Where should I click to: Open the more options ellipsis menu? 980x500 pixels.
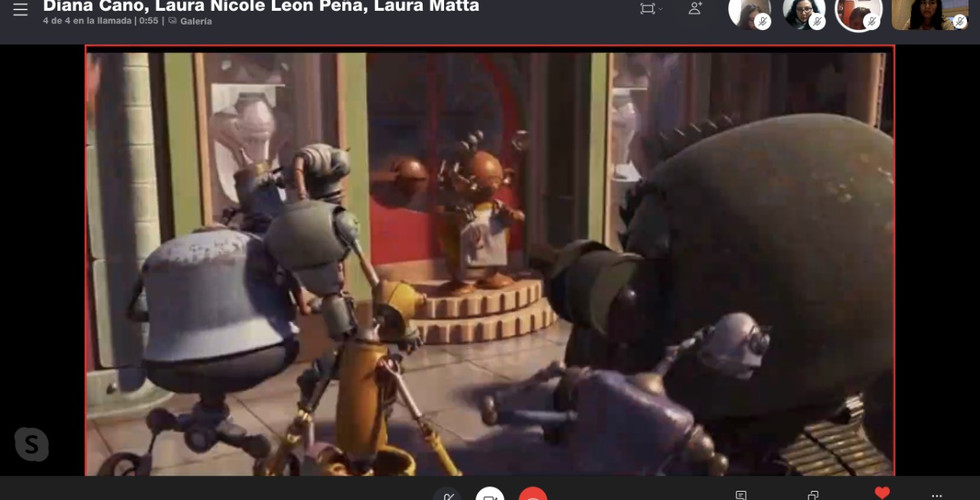936,496
